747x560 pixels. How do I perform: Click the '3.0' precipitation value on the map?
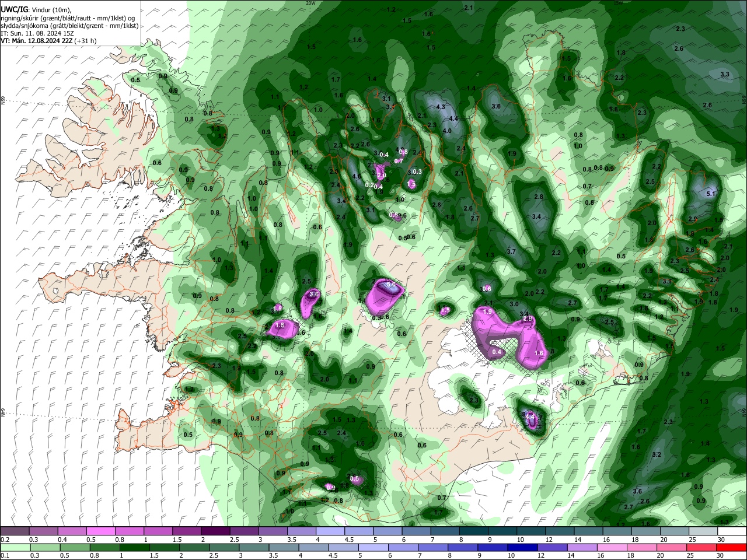[514, 304]
